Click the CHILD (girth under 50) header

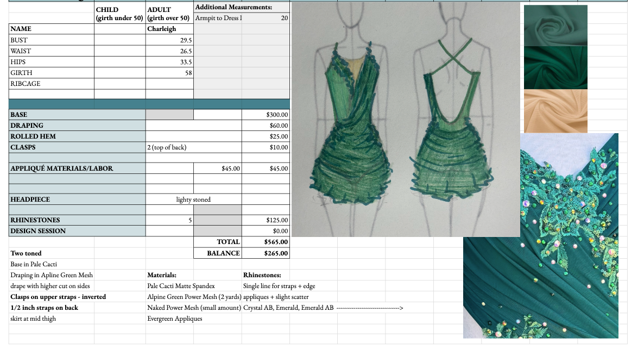(x=119, y=14)
